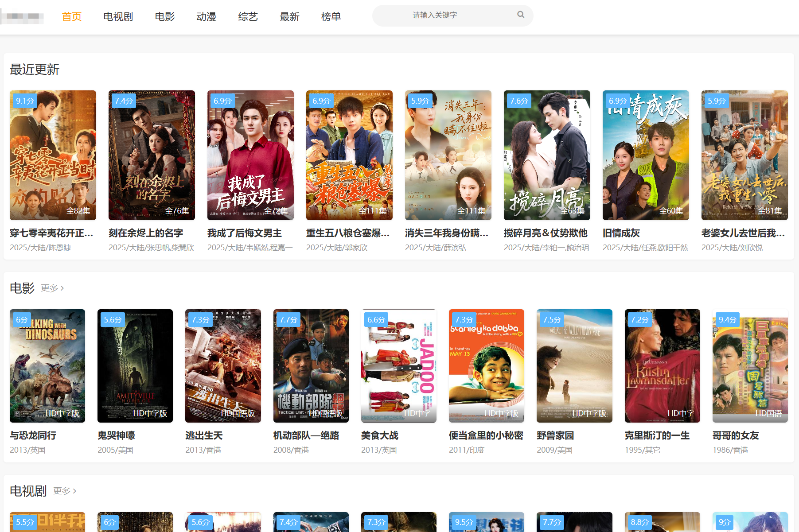
Task: Open the 穿七零辛夷花开正 poster rated 9.1分
Action: coord(53,155)
